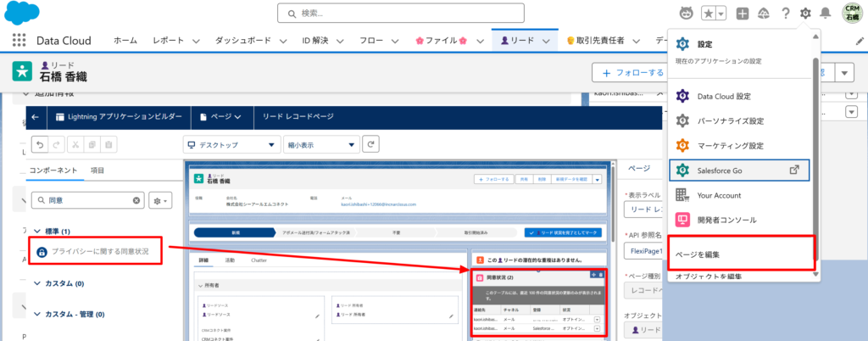Click the プライバシーに関する同意状況 lock icon
The width and height of the screenshot is (868, 341).
42,252
